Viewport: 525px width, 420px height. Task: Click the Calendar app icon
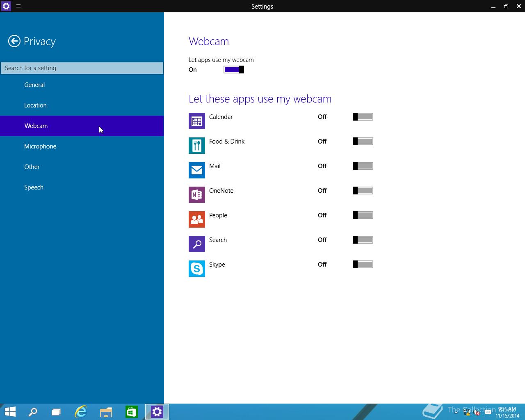click(x=196, y=121)
